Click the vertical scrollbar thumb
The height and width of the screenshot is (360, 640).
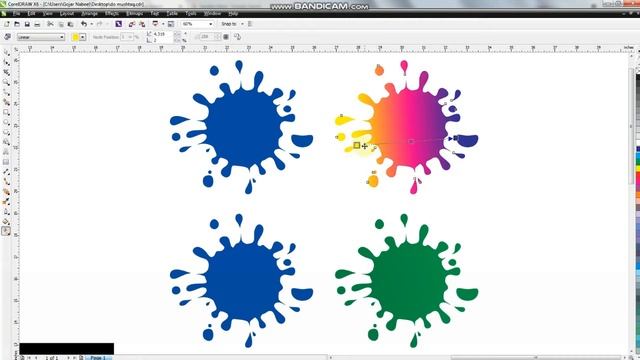pos(631,127)
